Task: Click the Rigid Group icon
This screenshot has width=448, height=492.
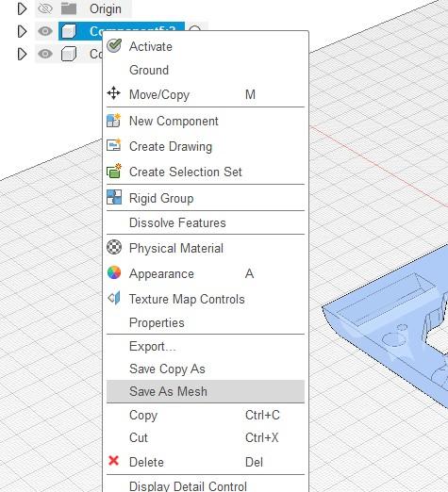Action: click(114, 197)
